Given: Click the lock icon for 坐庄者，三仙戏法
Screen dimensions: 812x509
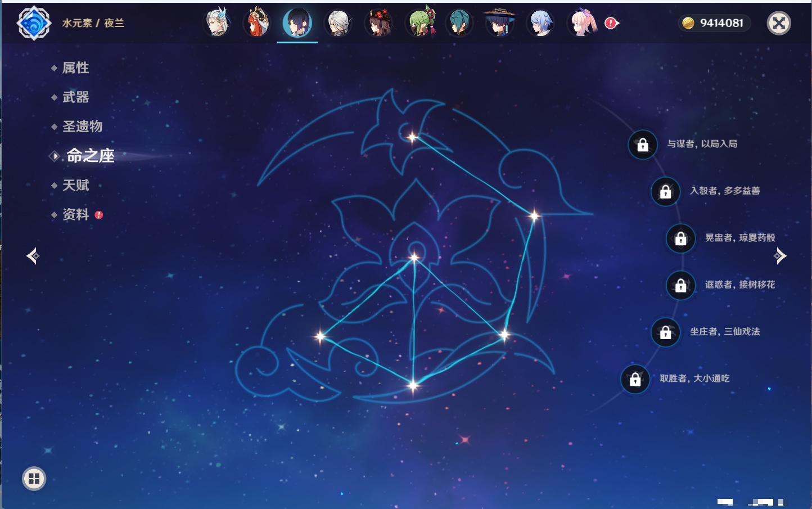Looking at the screenshot, I should [665, 332].
